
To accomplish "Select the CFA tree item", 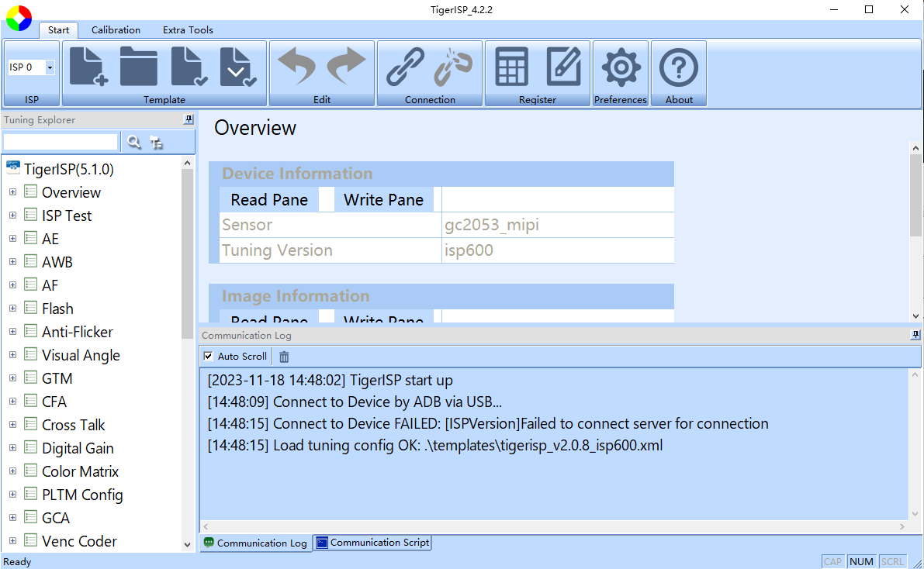I will point(54,402).
